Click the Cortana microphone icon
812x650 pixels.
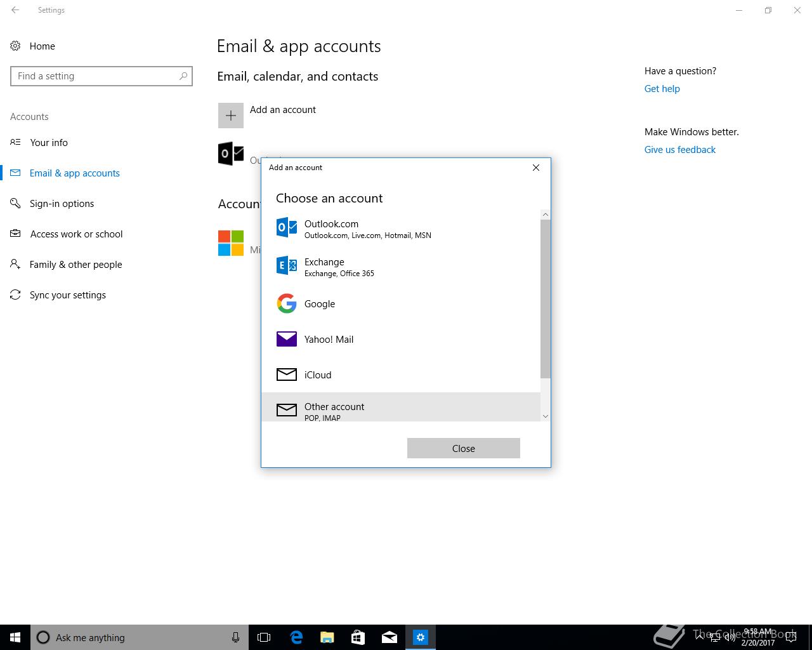(x=235, y=637)
